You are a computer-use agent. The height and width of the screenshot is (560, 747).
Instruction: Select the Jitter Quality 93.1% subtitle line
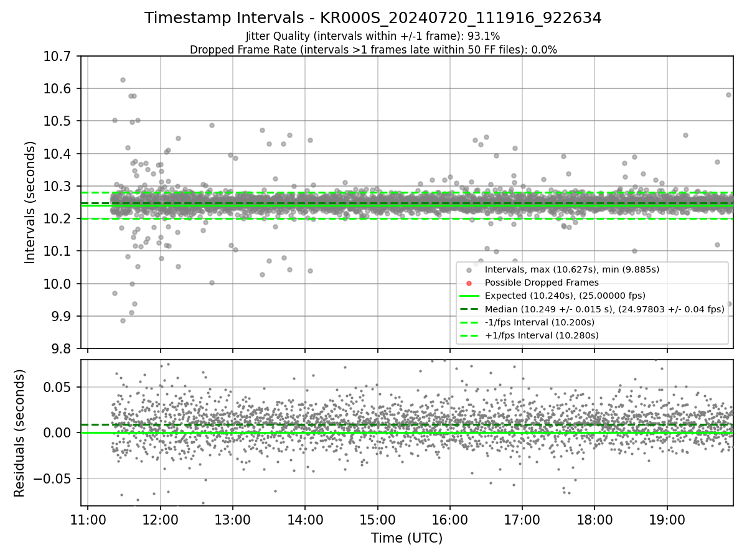coord(373,36)
